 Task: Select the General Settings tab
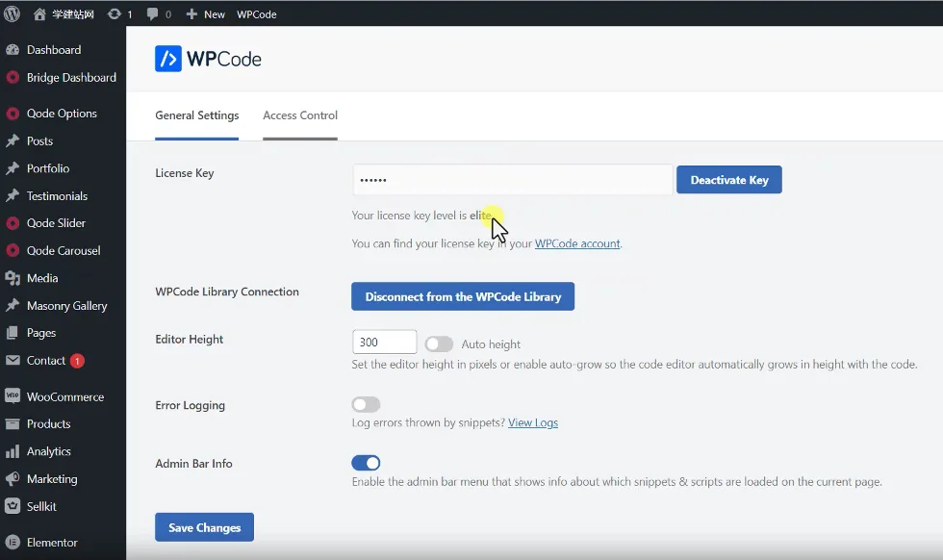click(x=196, y=115)
